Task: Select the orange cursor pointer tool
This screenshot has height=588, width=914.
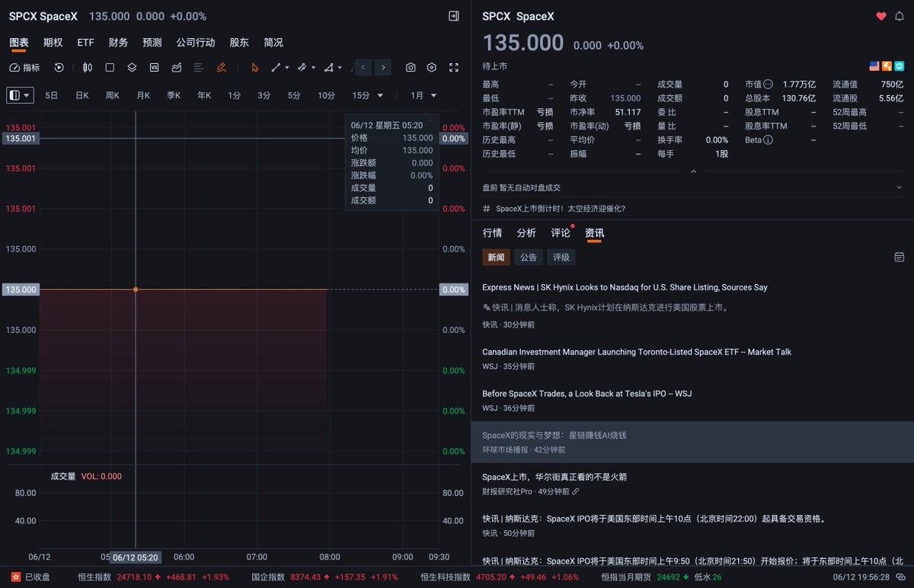Action: [x=255, y=68]
